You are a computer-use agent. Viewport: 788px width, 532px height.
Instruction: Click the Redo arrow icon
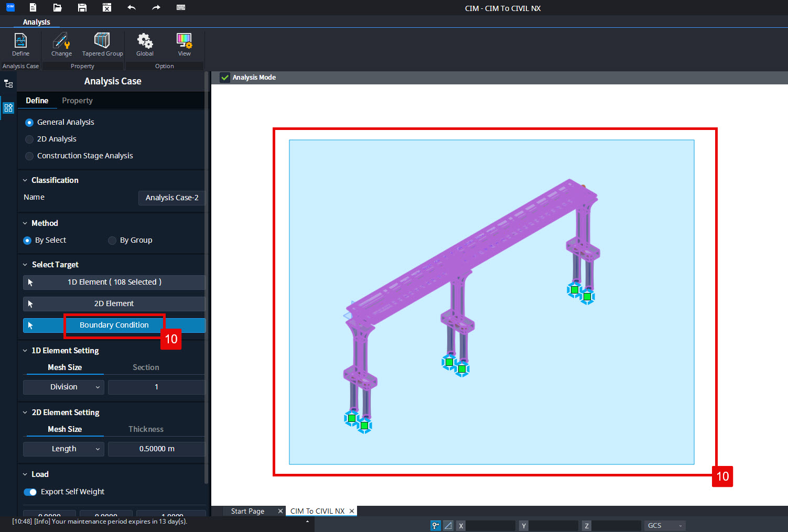pos(156,7)
